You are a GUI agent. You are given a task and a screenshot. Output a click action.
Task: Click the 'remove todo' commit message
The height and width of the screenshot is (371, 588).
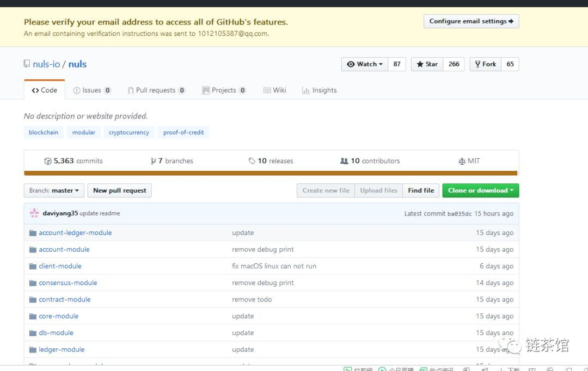(252, 299)
